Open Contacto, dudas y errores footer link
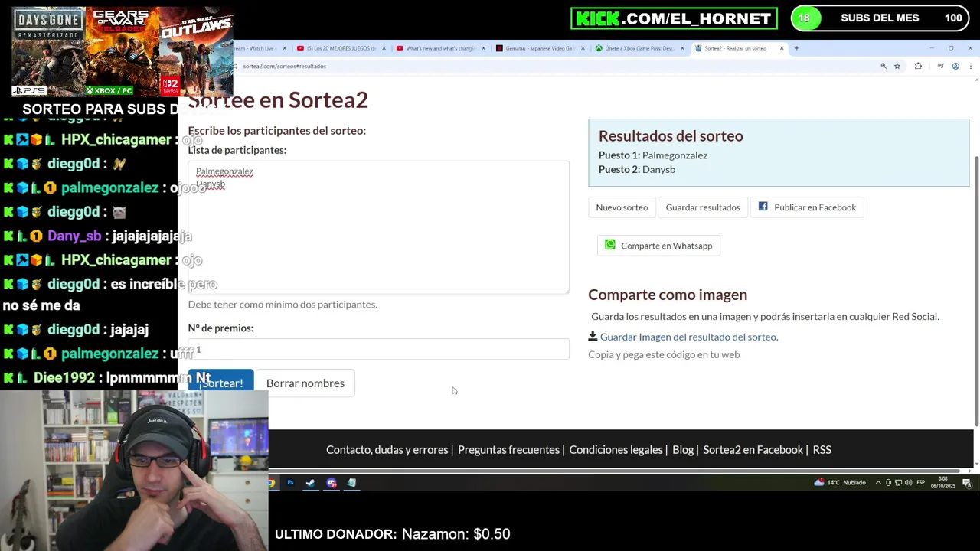Screen dimensions: 980x551 pos(387,450)
